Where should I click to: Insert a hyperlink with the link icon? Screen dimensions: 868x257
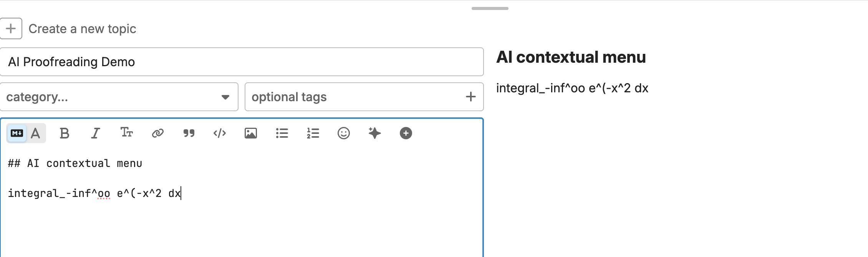[157, 134]
